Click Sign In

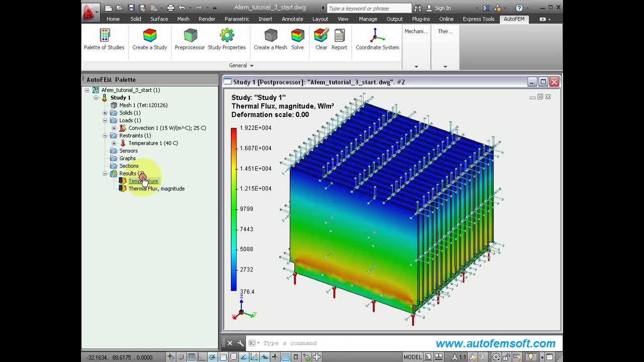tap(438, 8)
